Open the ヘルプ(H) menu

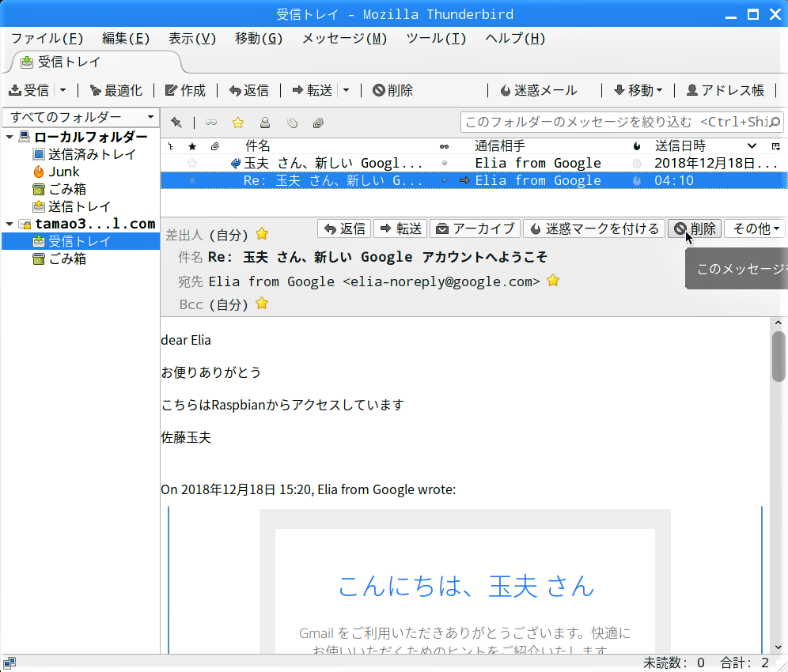coord(515,39)
